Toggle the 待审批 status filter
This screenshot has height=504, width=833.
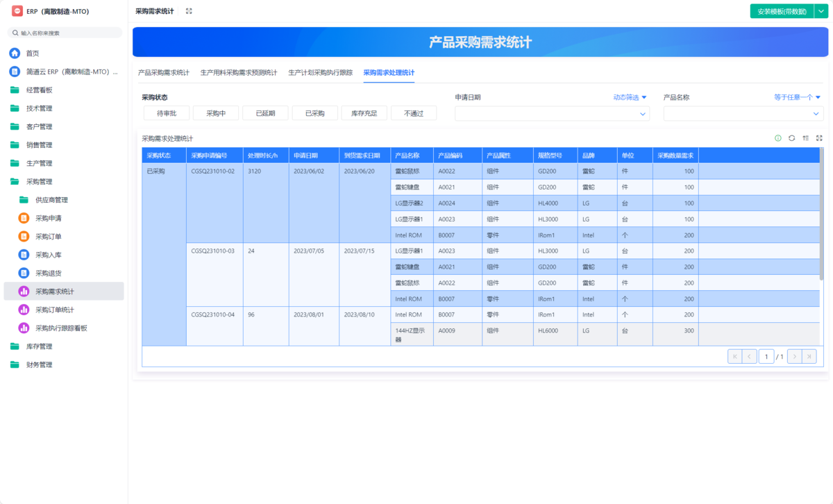point(167,113)
